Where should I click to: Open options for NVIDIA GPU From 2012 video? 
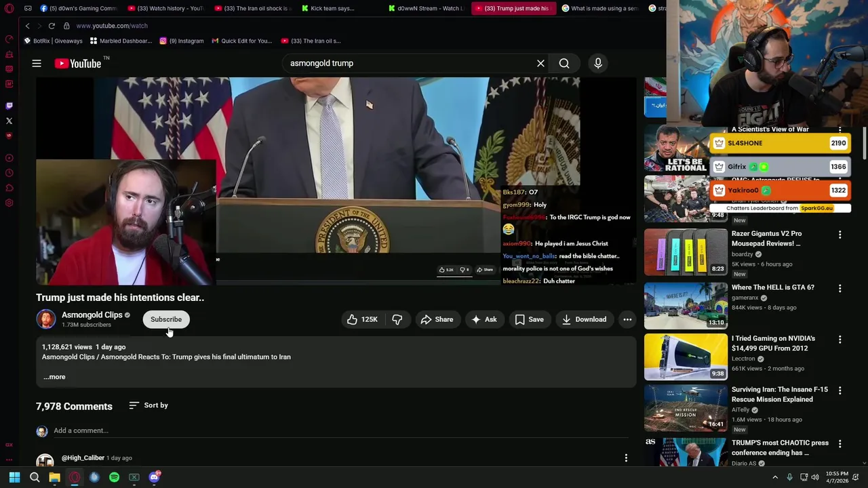point(840,339)
